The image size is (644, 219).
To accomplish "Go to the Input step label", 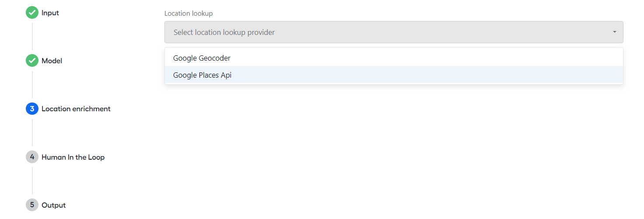I will [50, 13].
